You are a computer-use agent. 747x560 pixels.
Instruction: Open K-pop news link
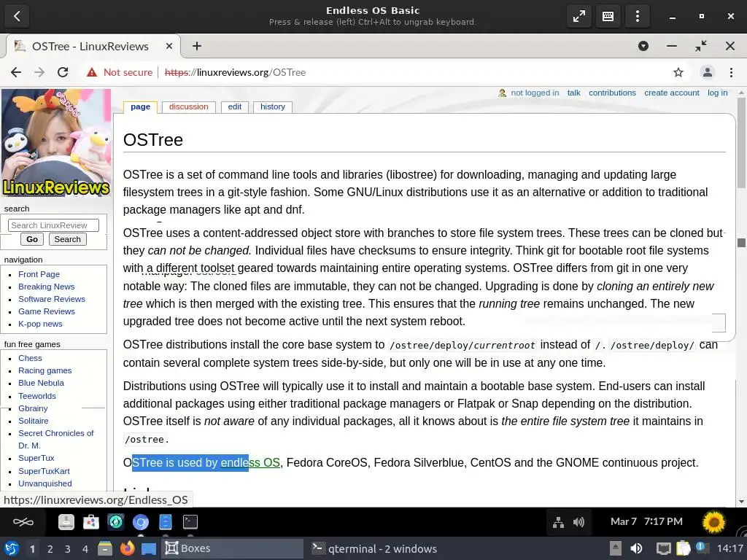[x=40, y=324]
